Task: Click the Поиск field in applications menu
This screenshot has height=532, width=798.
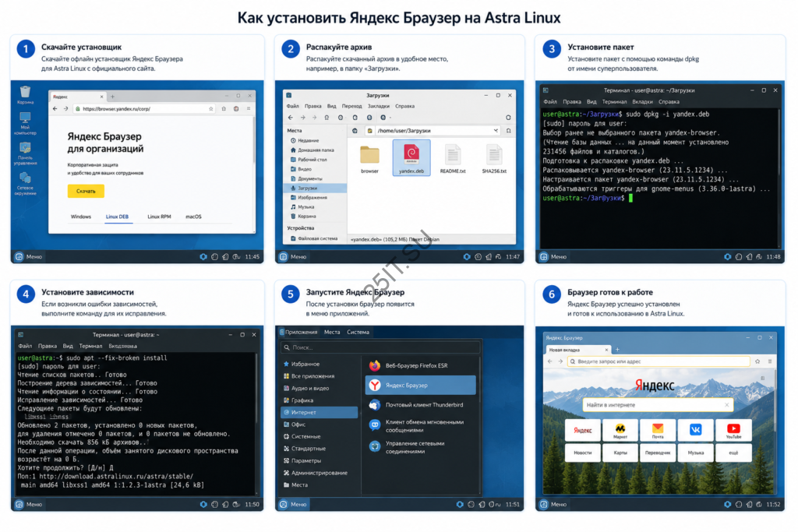Action: tap(380, 347)
